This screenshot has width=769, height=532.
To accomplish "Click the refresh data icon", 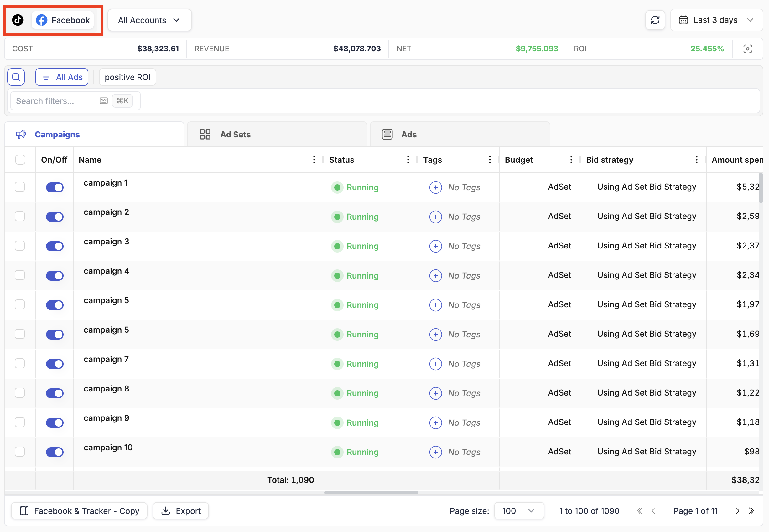I will click(655, 20).
